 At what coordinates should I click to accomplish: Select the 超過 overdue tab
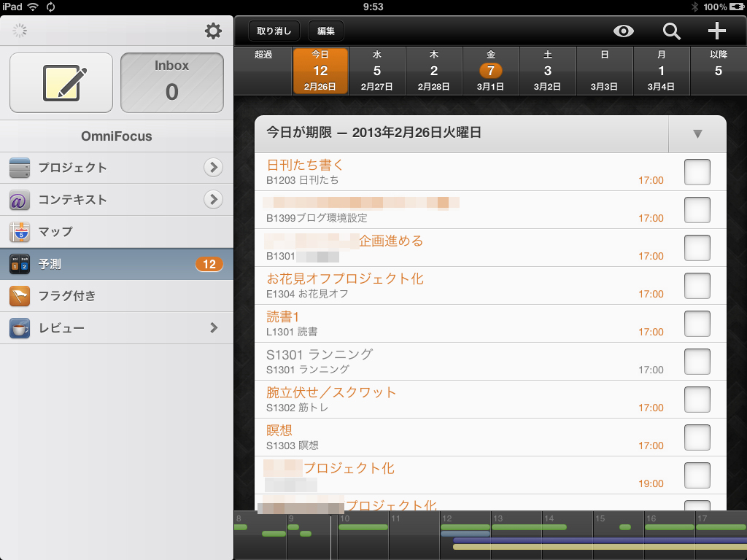(x=263, y=71)
